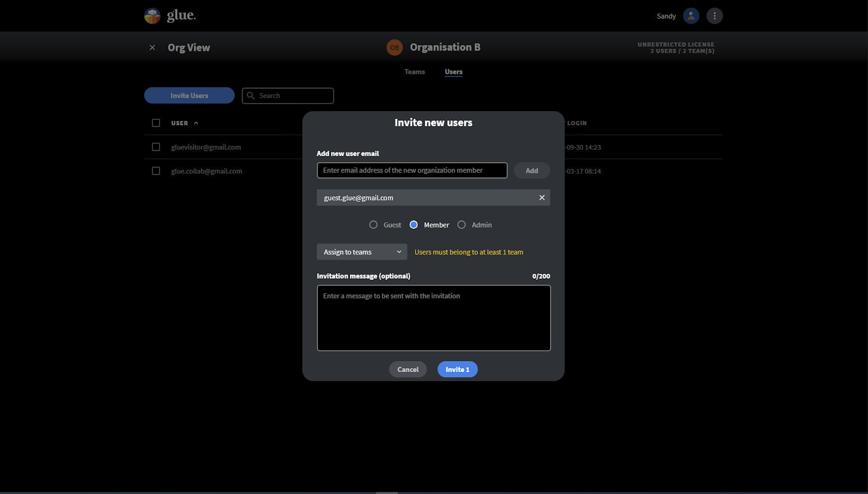Remove guest.glue@gmail.com from invite list
868x494 pixels.
pyautogui.click(x=542, y=197)
